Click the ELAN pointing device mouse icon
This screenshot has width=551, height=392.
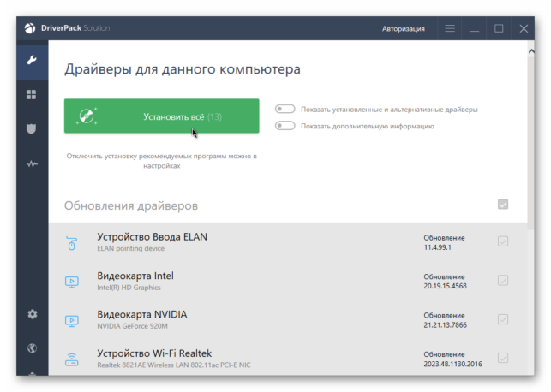pos(72,243)
